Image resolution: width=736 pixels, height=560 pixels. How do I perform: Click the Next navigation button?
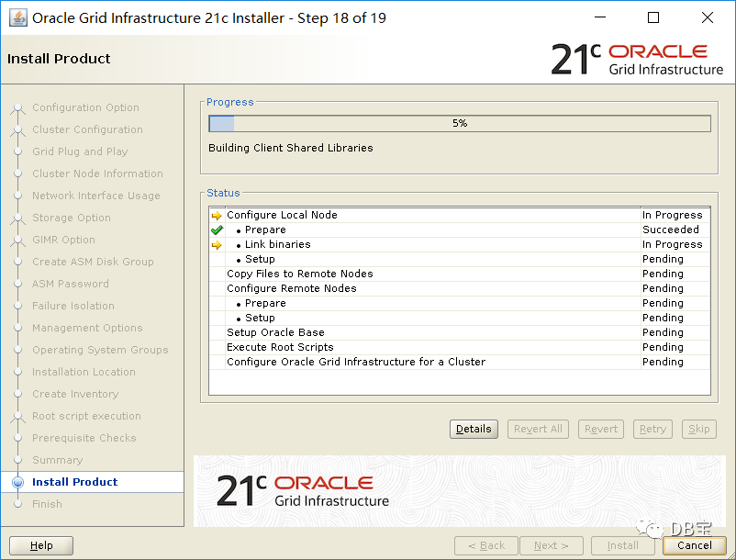coord(552,545)
